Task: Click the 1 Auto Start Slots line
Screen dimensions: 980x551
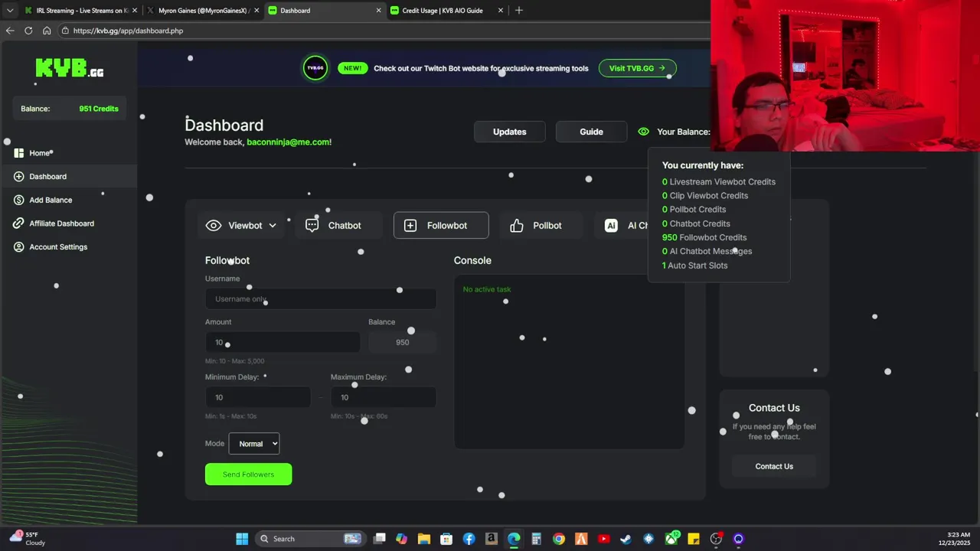Action: click(695, 266)
